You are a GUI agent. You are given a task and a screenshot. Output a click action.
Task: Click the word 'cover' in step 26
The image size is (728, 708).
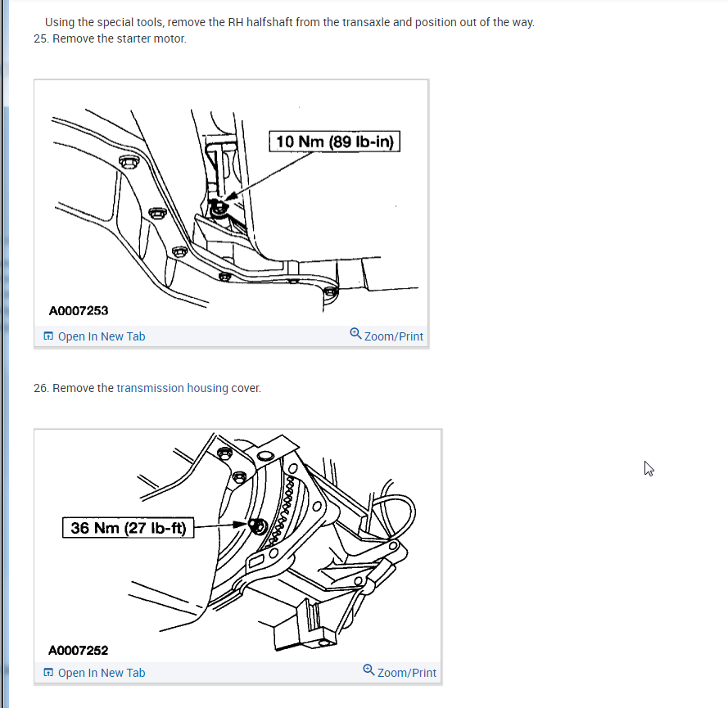tap(246, 388)
